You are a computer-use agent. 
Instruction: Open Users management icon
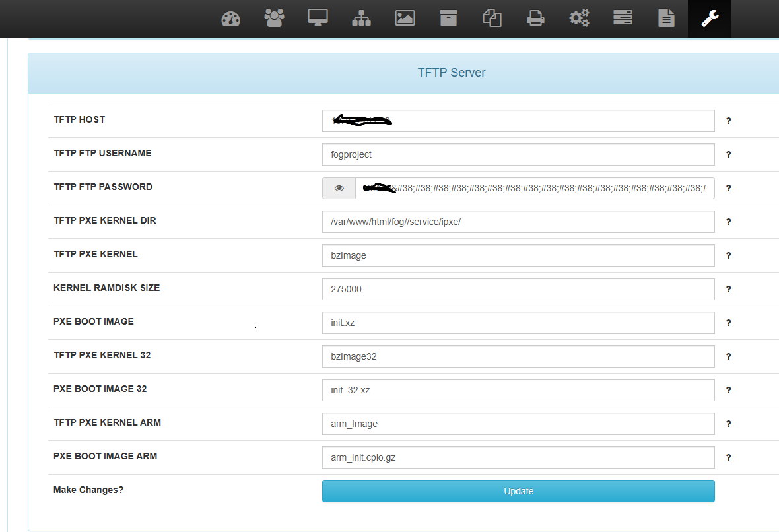click(274, 18)
